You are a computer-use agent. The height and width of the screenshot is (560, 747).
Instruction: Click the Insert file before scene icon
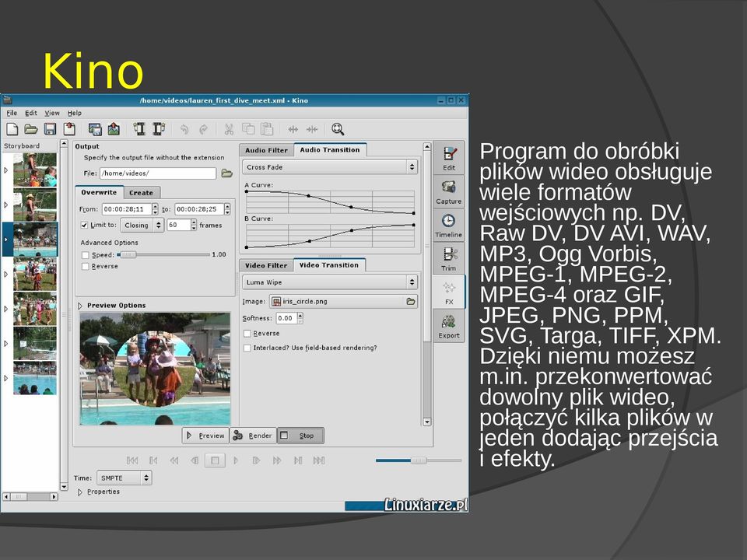(95, 129)
